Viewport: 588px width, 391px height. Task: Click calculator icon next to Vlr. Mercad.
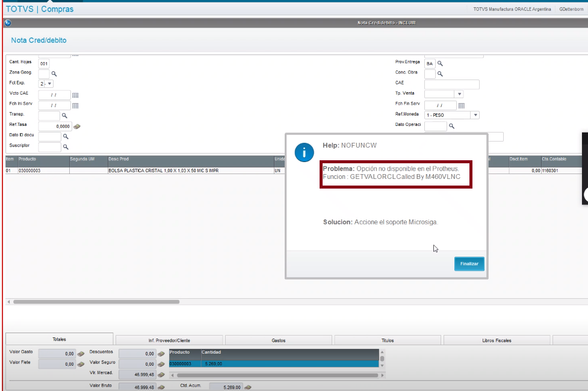161,375
